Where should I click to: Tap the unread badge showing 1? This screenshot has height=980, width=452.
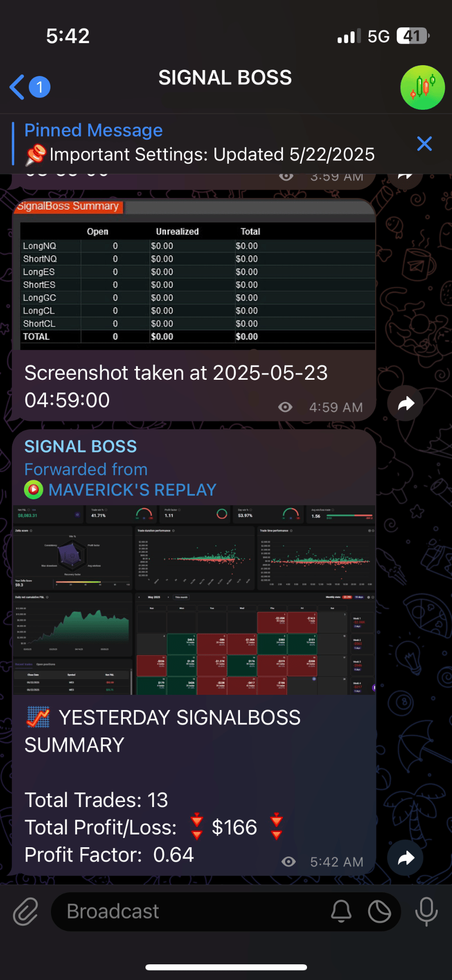point(40,87)
